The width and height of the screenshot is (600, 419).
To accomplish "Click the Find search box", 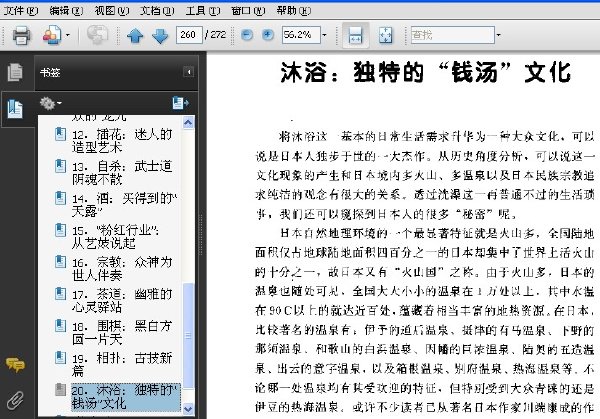I will (453, 35).
